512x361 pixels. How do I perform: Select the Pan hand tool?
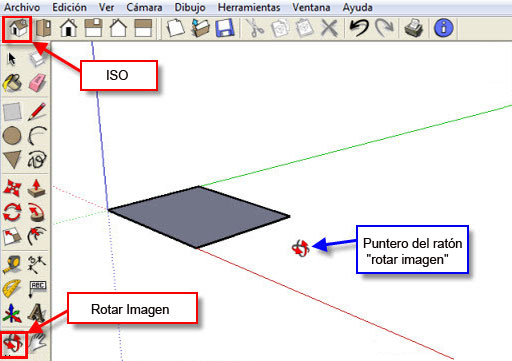(x=38, y=342)
